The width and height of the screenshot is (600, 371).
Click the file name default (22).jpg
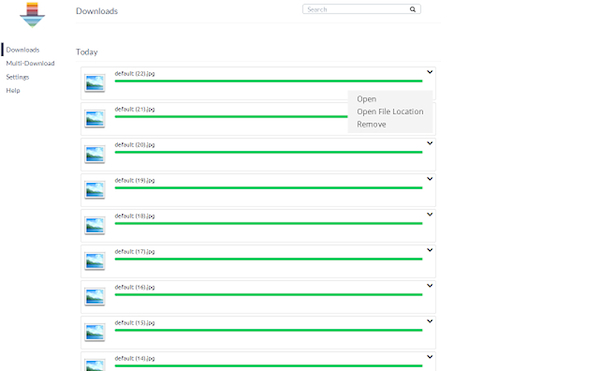(x=135, y=73)
